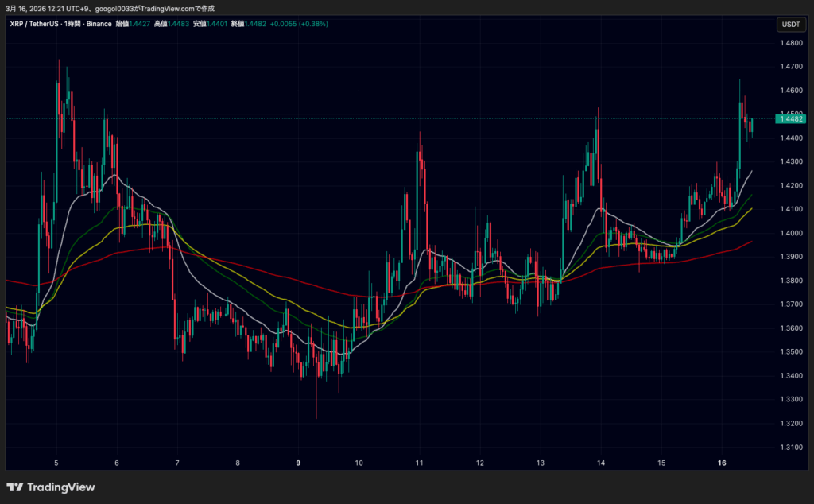Select date 16 on the time axis

[x=722, y=462]
